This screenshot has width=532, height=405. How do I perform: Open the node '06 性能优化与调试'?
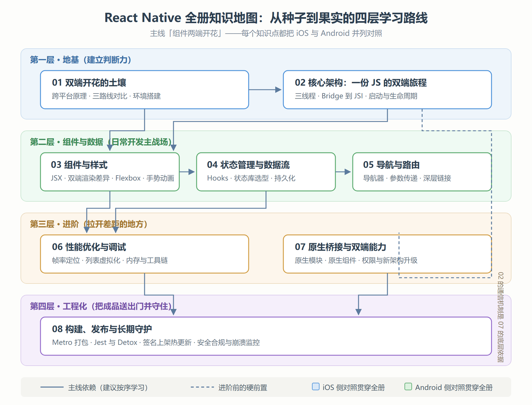(x=145, y=254)
